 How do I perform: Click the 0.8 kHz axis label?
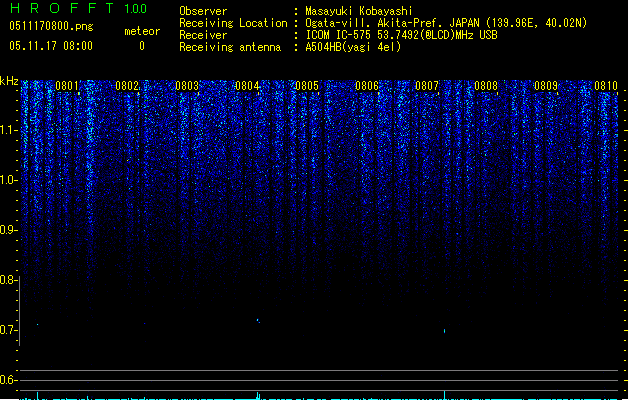(x=8, y=280)
